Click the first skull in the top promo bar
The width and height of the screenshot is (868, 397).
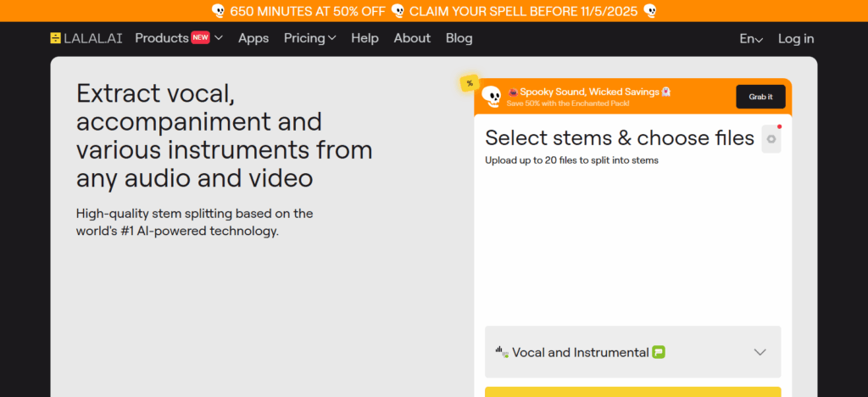pyautogui.click(x=218, y=11)
